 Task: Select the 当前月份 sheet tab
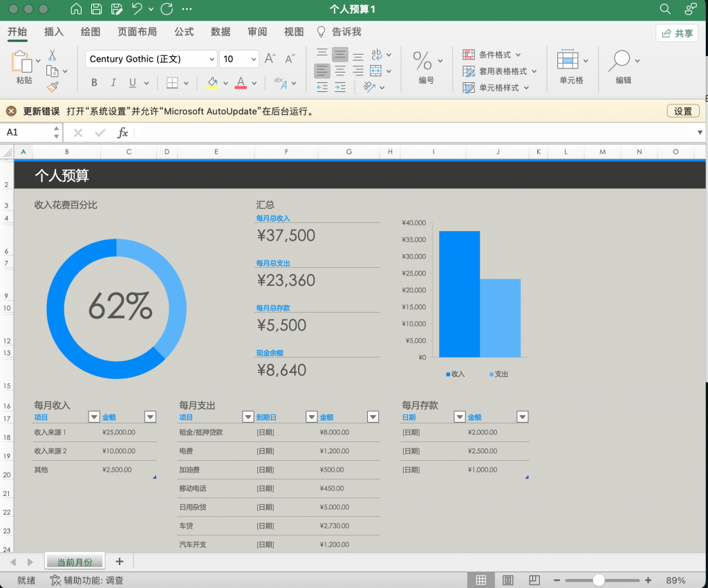coord(74,561)
